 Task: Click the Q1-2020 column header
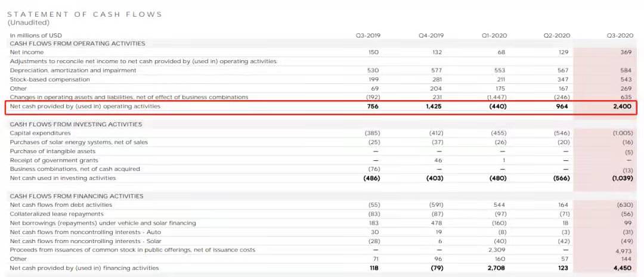pos(493,36)
